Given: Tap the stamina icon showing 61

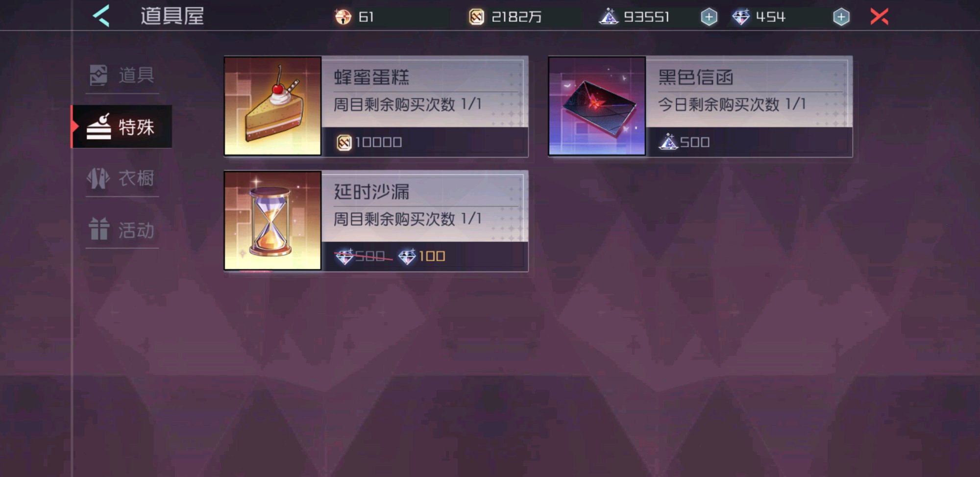Looking at the screenshot, I should (343, 17).
